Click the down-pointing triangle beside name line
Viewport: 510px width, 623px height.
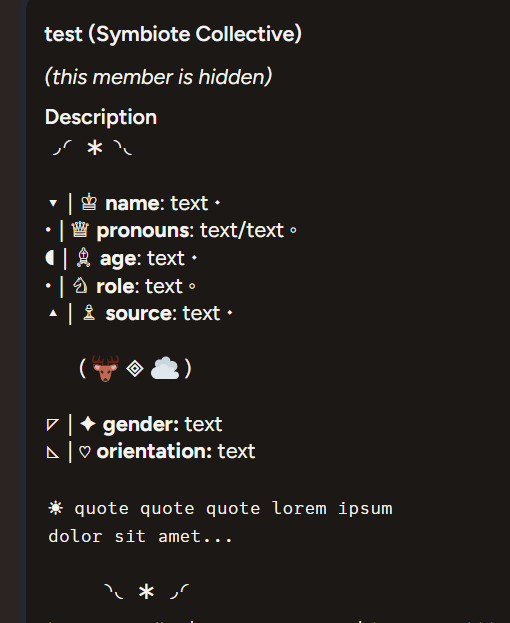pyautogui.click(x=53, y=203)
